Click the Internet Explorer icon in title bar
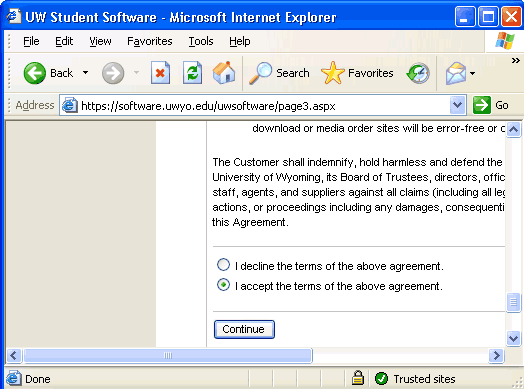 [x=14, y=16]
